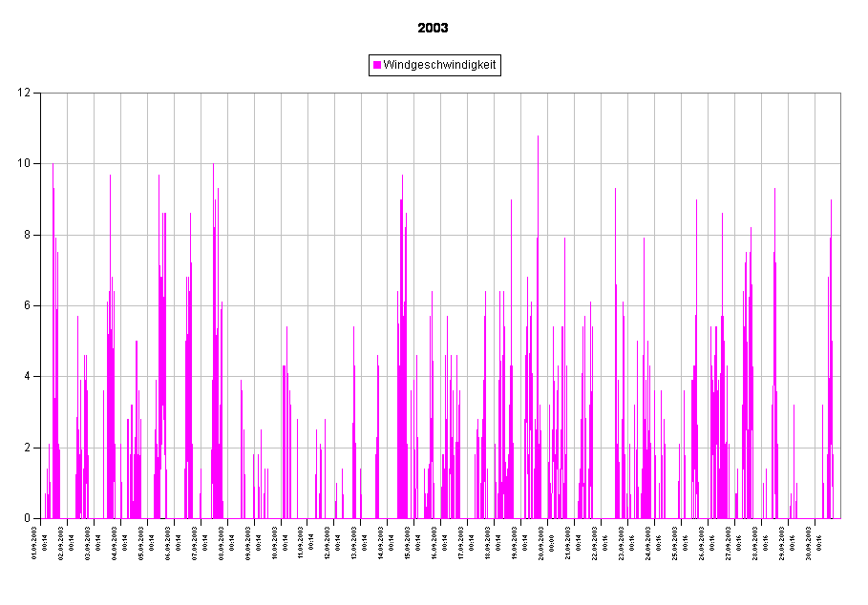Click the black area left of the legend

point(191,65)
